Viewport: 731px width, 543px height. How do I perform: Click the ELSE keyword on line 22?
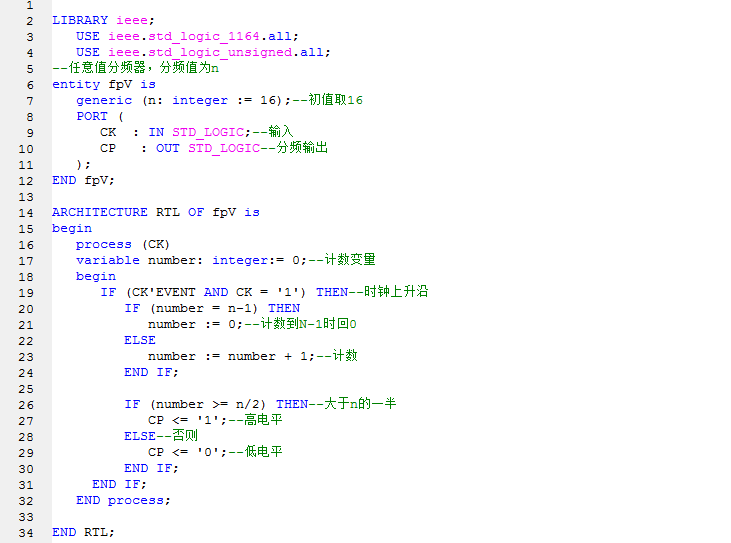pos(140,340)
